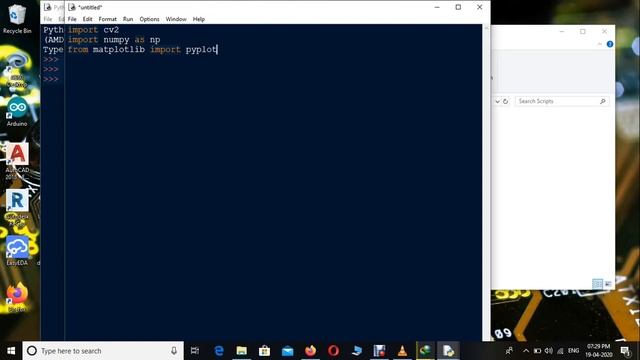Open the People icon in the taskbar
Screen dimensions: 640x360
(x=509, y=351)
